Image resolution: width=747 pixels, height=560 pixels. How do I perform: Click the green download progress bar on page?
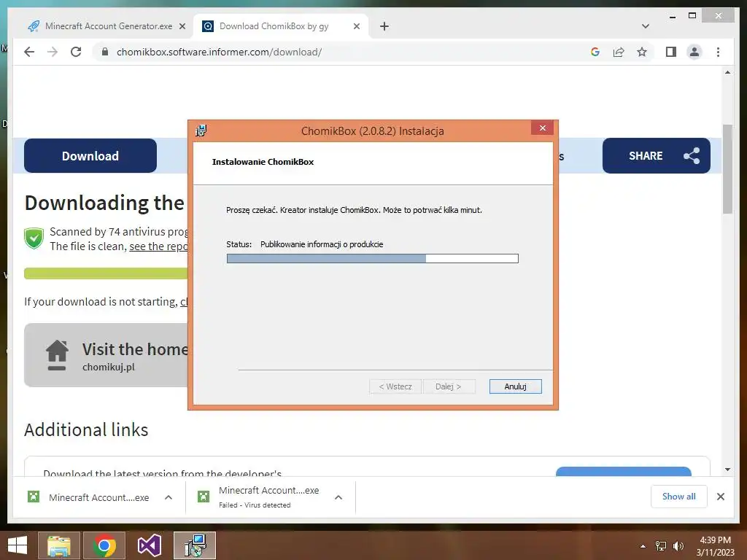click(x=106, y=273)
